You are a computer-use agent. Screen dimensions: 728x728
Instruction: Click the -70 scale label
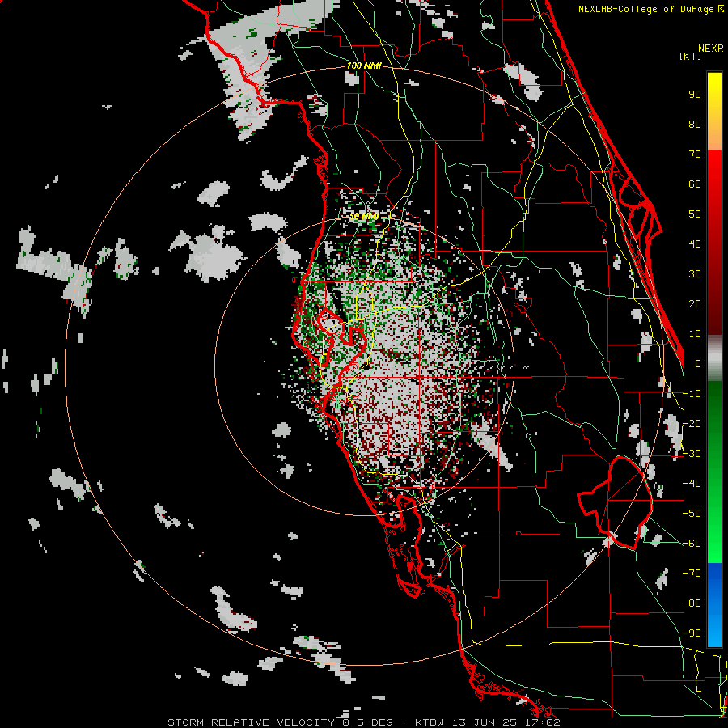pos(692,574)
